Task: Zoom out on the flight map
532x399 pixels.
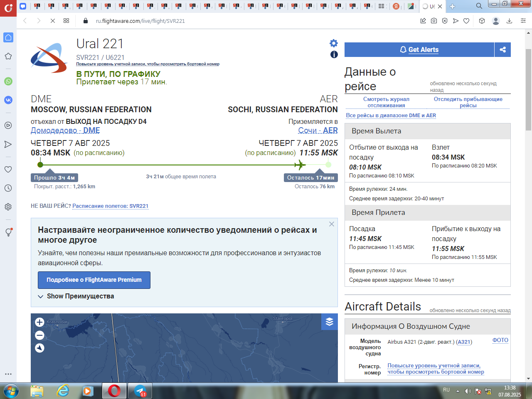Action: (x=39, y=335)
